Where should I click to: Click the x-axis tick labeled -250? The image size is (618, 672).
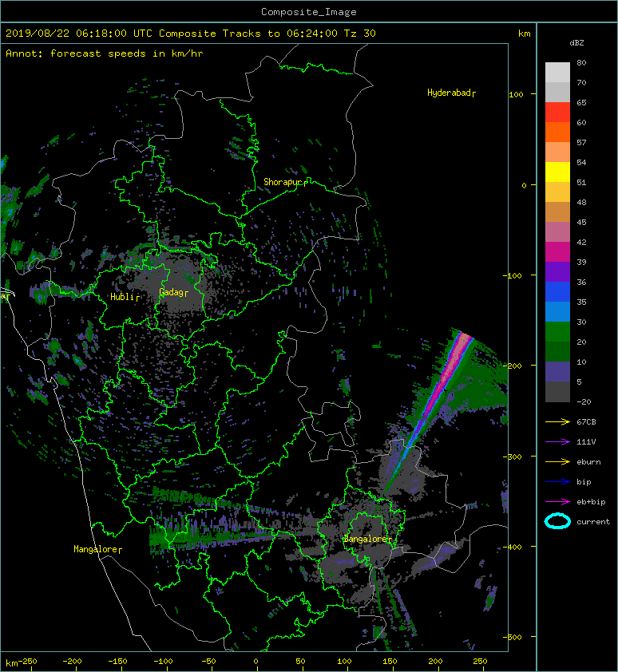pyautogui.click(x=27, y=662)
